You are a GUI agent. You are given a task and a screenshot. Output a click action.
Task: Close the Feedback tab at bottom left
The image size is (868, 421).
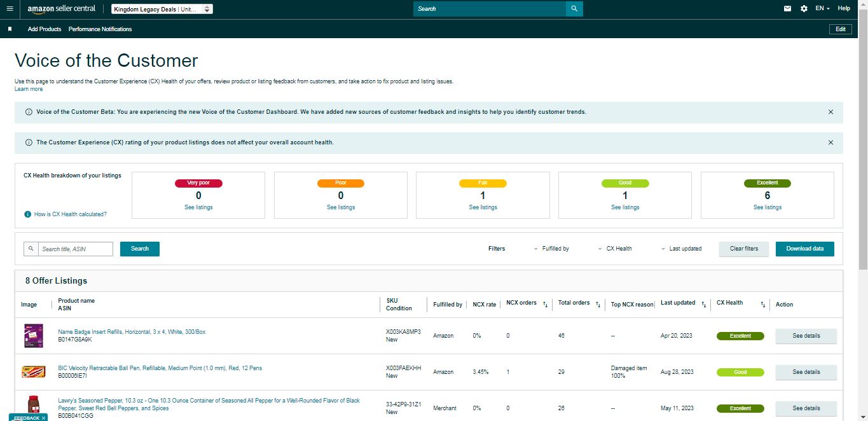[x=43, y=418]
